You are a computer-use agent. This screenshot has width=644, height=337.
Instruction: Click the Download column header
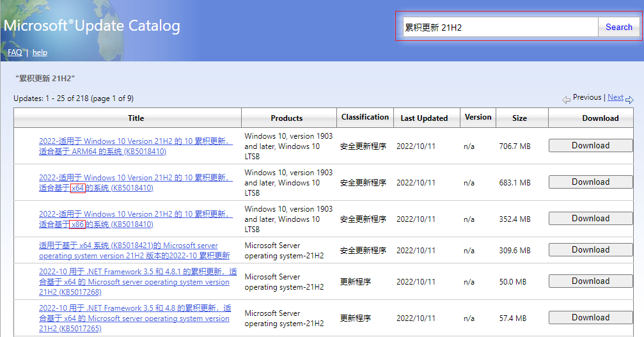click(601, 118)
